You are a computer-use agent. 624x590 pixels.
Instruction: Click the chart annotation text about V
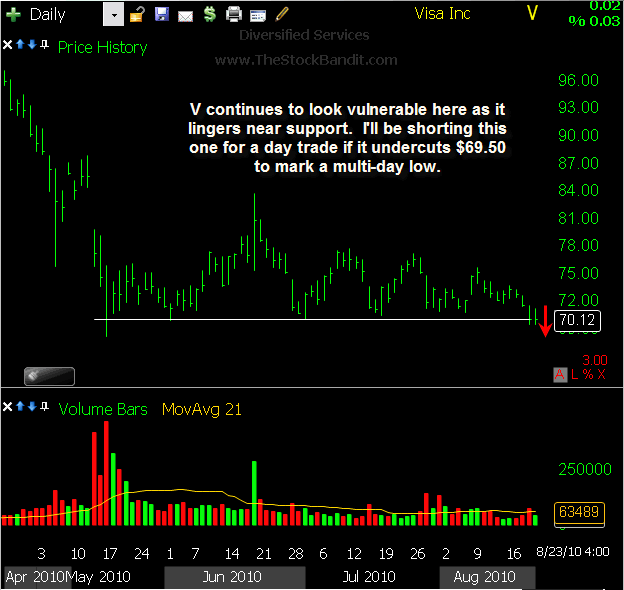(x=347, y=138)
